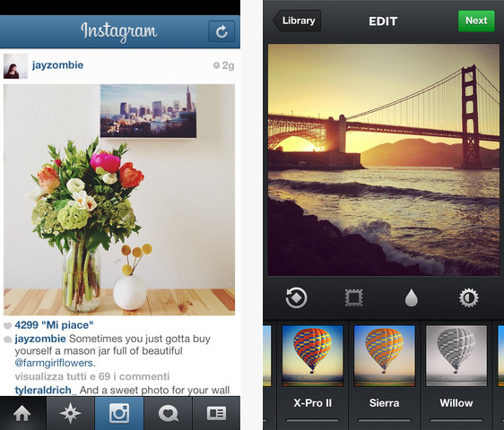Viewport: 504px width, 430px height.
Task: Toggle the Lux brightness sun icon
Action: pyautogui.click(x=468, y=297)
